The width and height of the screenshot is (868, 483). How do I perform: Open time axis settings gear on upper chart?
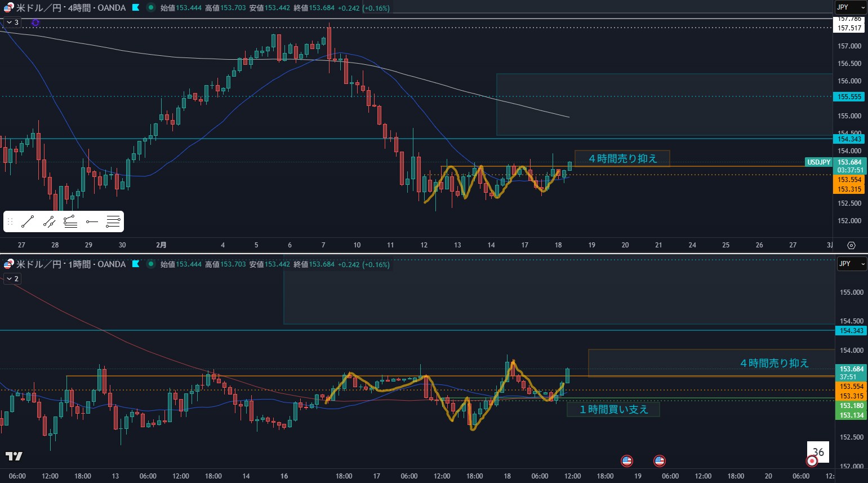tap(851, 245)
